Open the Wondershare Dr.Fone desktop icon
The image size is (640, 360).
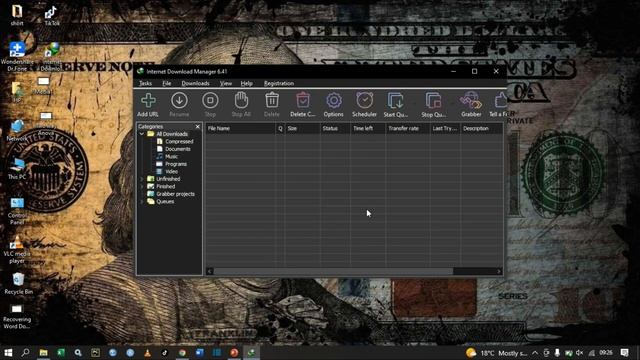point(17,56)
